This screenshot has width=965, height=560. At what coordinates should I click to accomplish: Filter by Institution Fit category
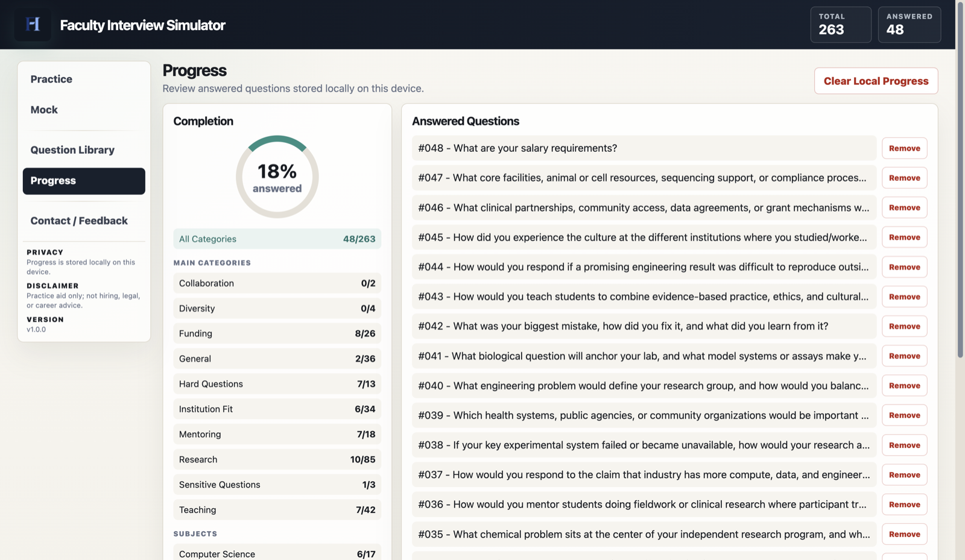pos(277,409)
